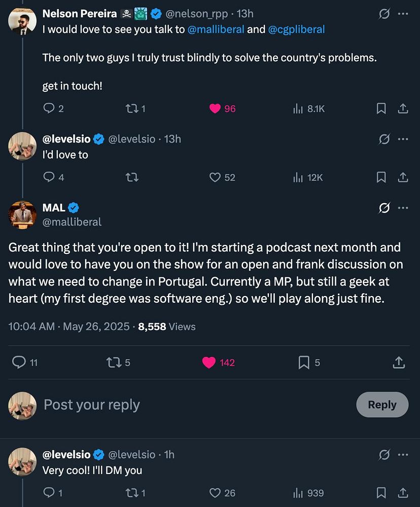Reply to MAL's main tweet
The width and height of the screenshot is (420, 507).
click(x=19, y=362)
